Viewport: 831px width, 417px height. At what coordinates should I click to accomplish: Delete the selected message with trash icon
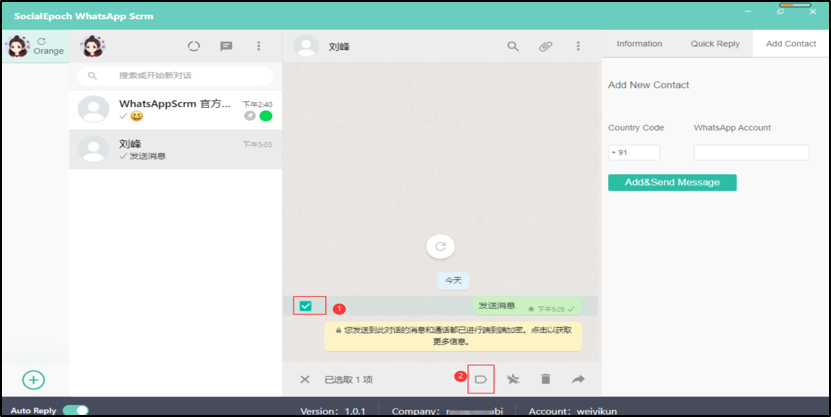click(x=545, y=379)
